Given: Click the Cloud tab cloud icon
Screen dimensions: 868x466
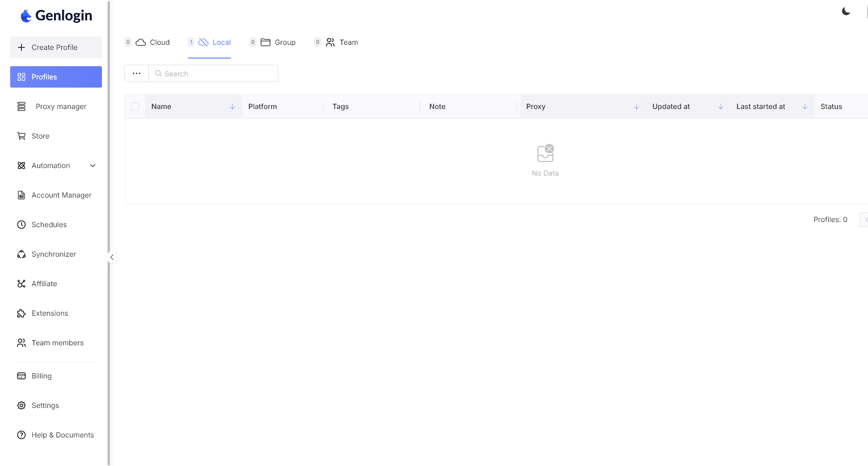Looking at the screenshot, I should click(141, 42).
